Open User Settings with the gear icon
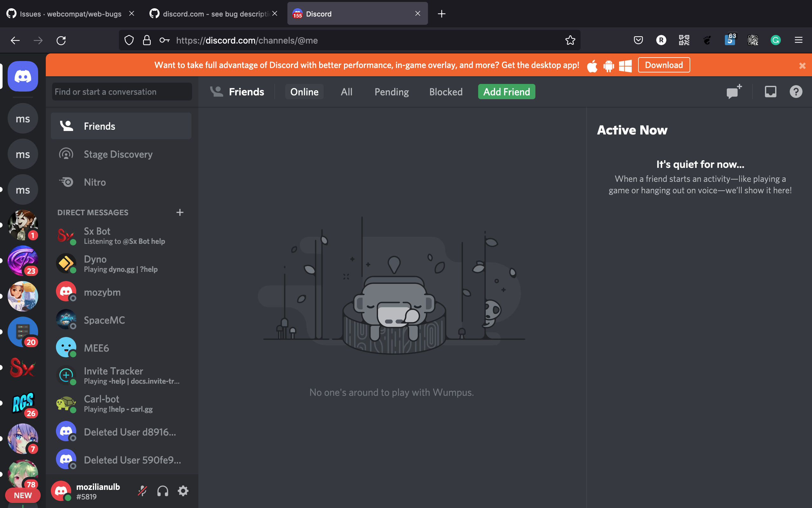Screen dimensions: 812x508 183,491
